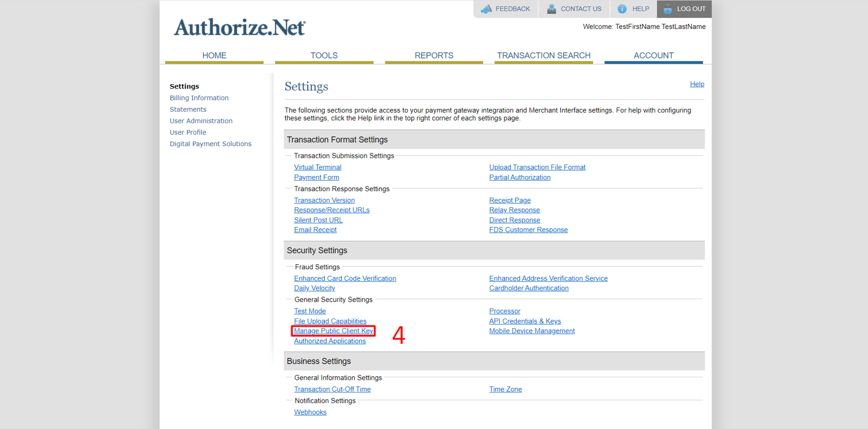The width and height of the screenshot is (868, 429).
Task: Click the Log Out icon
Action: (667, 9)
